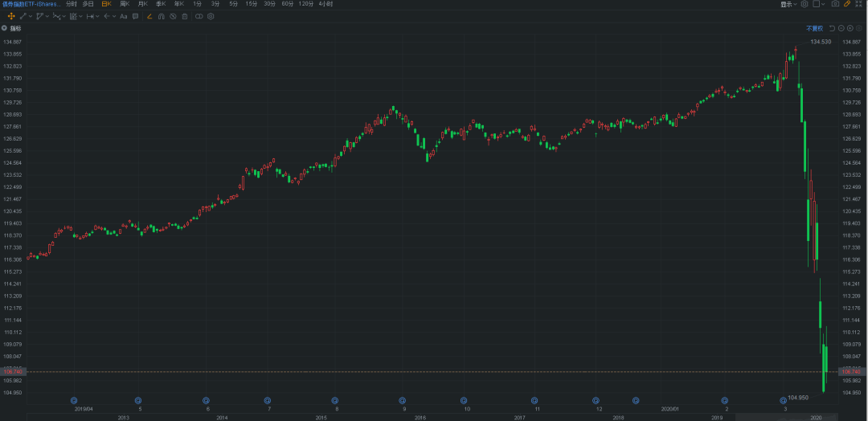This screenshot has width=868, height=421.
Task: Open the text annotation Aa tool
Action: (124, 17)
